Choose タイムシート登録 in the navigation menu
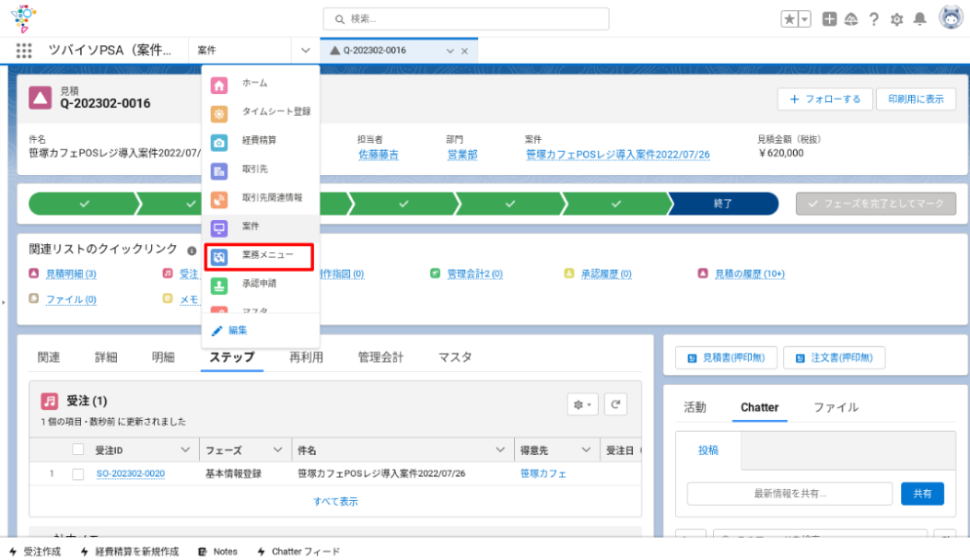The height and width of the screenshot is (560, 970). click(275, 111)
